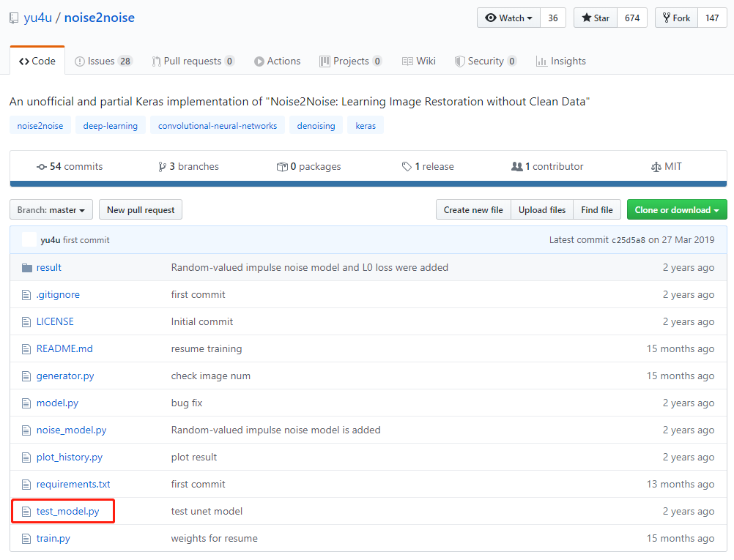
Task: Click the file icon beside test_model.py
Action: click(x=26, y=512)
